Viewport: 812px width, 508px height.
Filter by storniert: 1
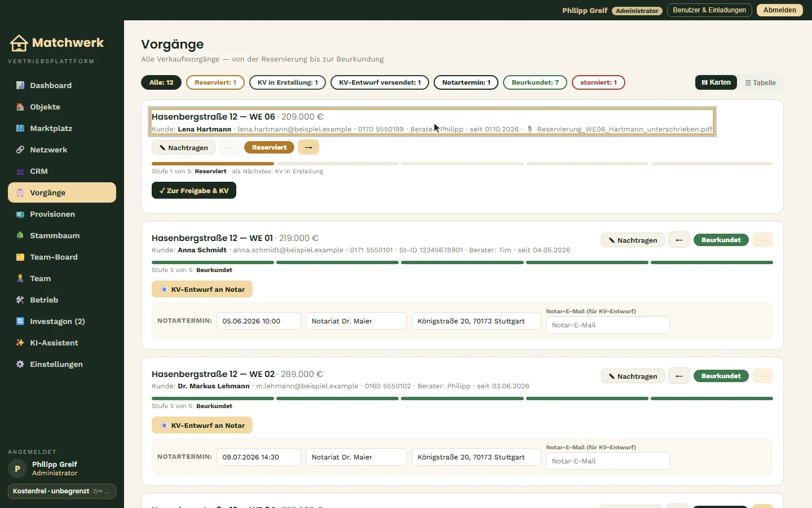click(598, 82)
